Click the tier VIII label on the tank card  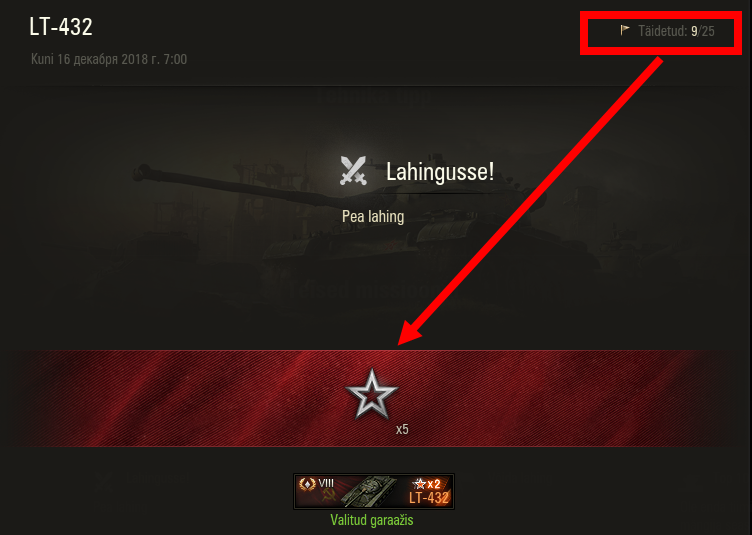pos(326,483)
